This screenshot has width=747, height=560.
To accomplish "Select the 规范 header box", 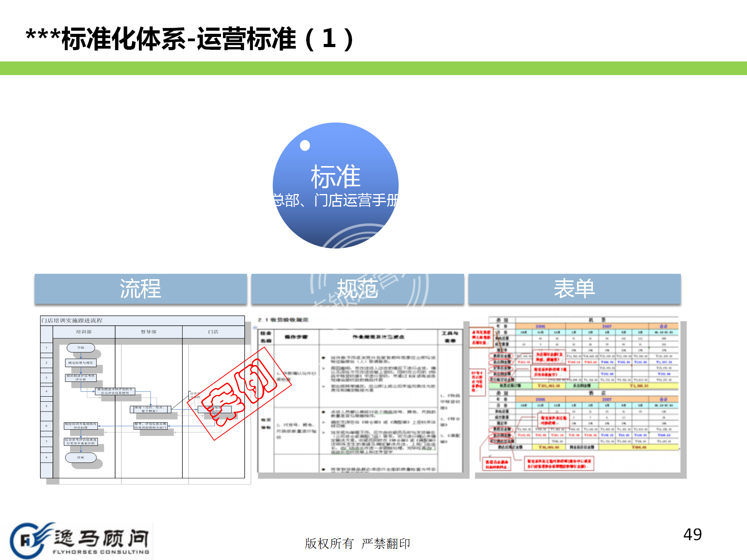I will (357, 289).
